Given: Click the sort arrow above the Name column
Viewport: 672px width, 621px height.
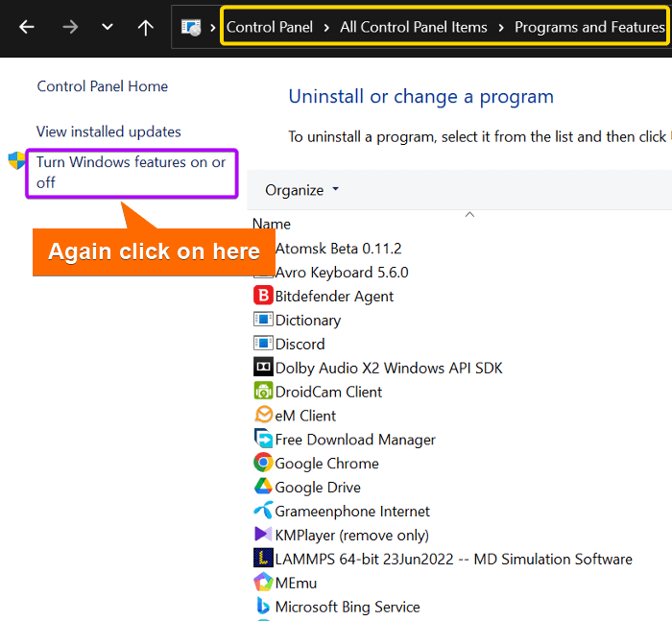Looking at the screenshot, I should click(x=469, y=214).
